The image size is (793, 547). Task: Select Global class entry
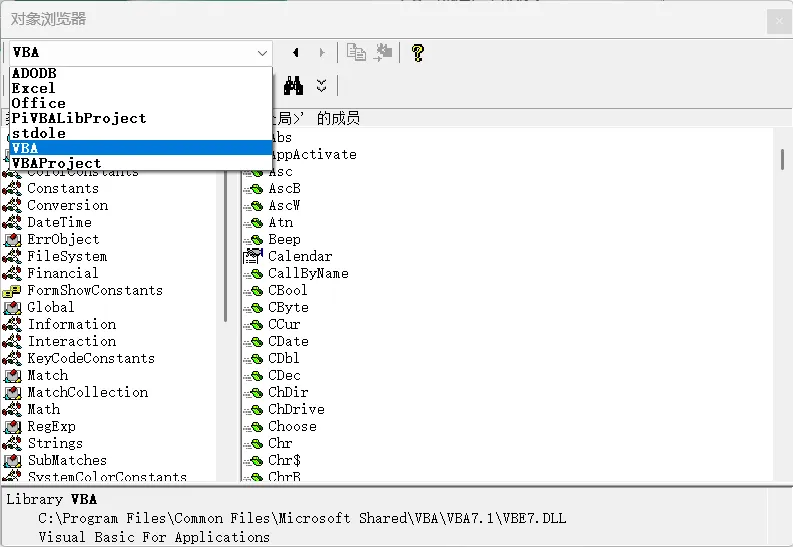51,307
